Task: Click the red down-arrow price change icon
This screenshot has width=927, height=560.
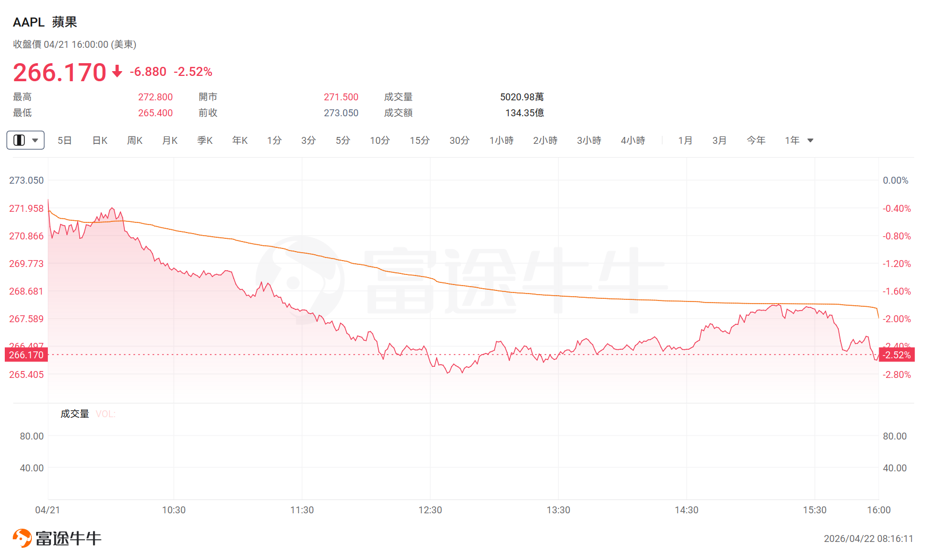Action: click(117, 71)
